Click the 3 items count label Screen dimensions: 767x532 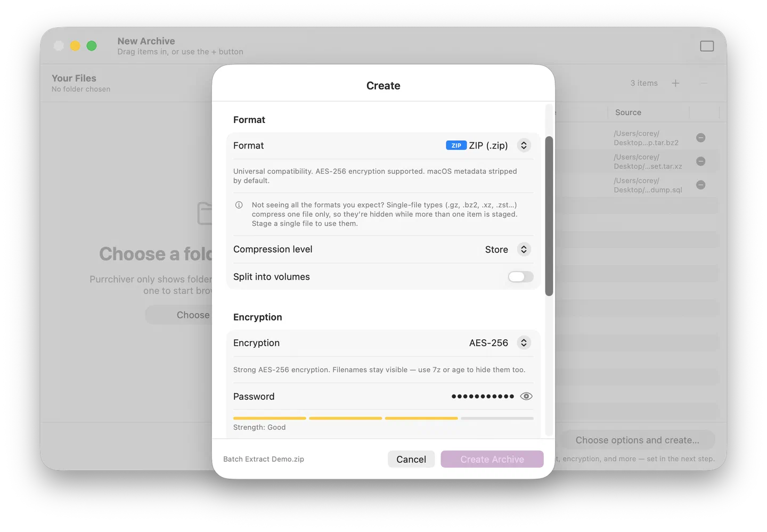(644, 83)
